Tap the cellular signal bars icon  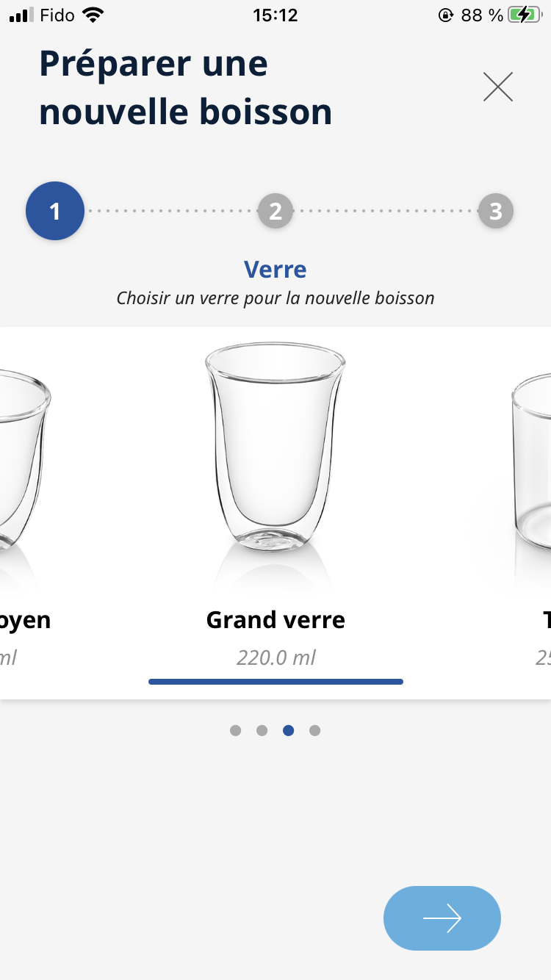tap(22, 15)
